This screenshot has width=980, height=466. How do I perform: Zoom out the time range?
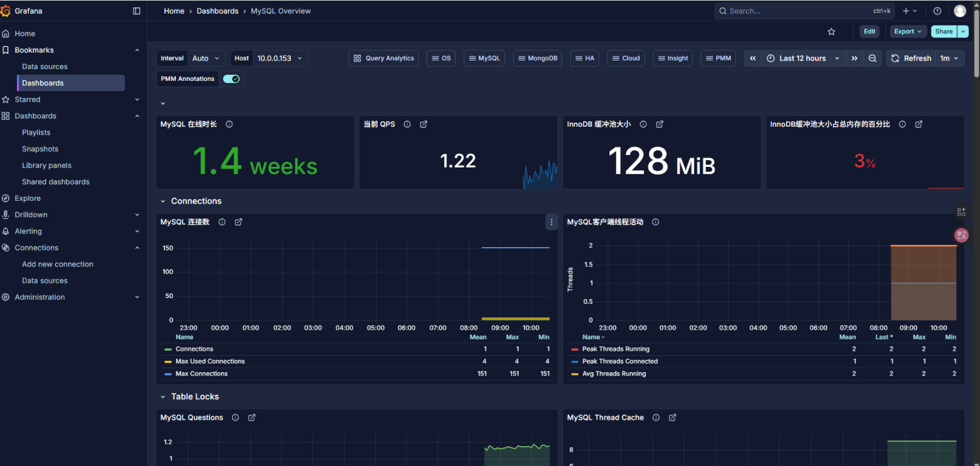point(873,58)
